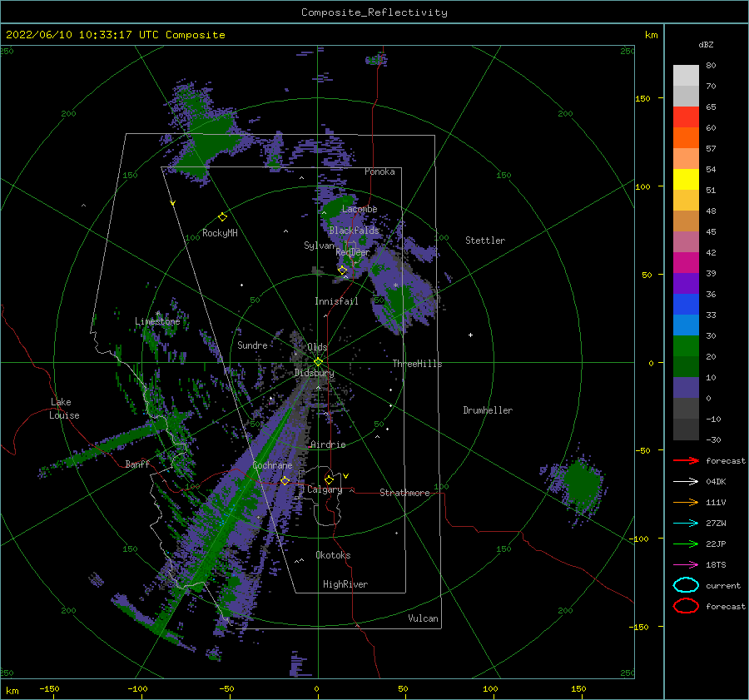Click the ThreeHills town label
Screen dimensions: 749x700
(x=418, y=364)
